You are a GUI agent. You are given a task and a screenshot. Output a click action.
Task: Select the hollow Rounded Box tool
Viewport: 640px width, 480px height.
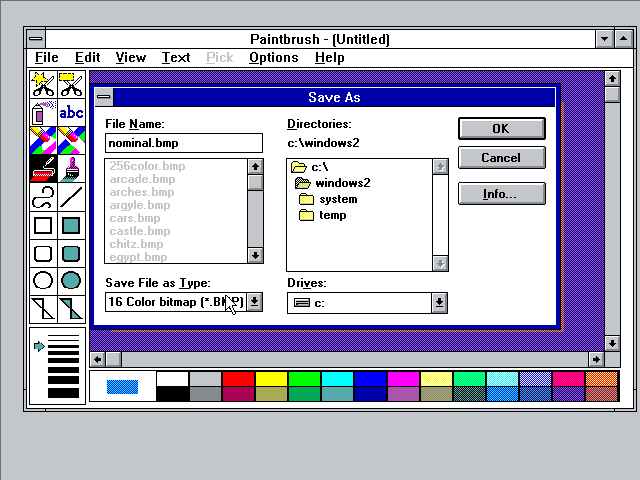[43, 253]
